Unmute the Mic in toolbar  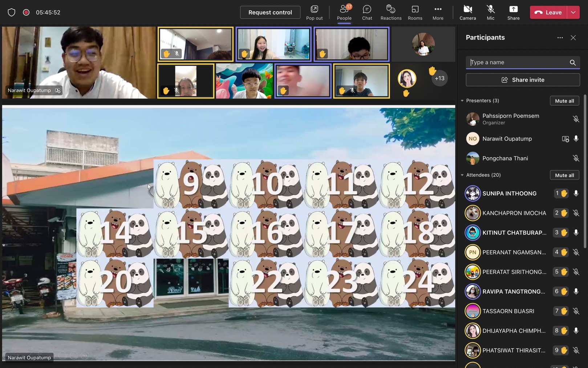[490, 12]
